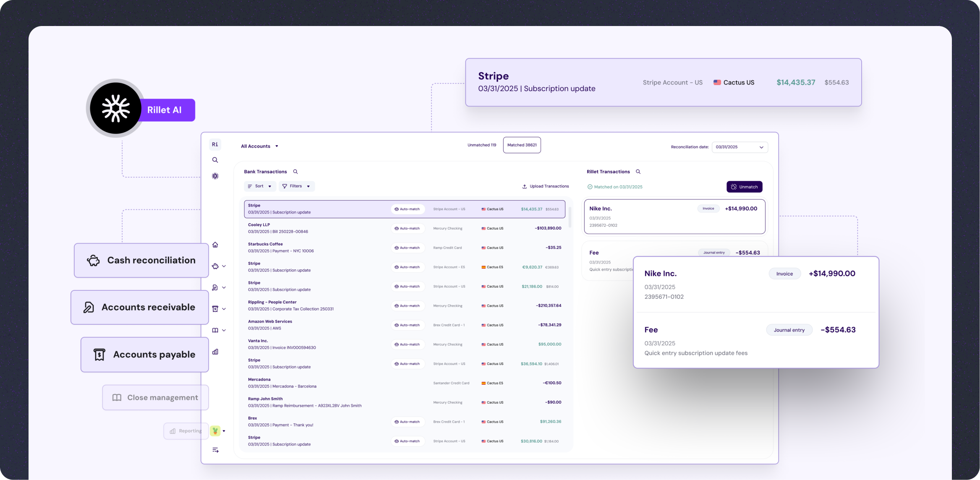The image size is (980, 480).
Task: Select the Matched 38621 tab
Action: tap(522, 145)
